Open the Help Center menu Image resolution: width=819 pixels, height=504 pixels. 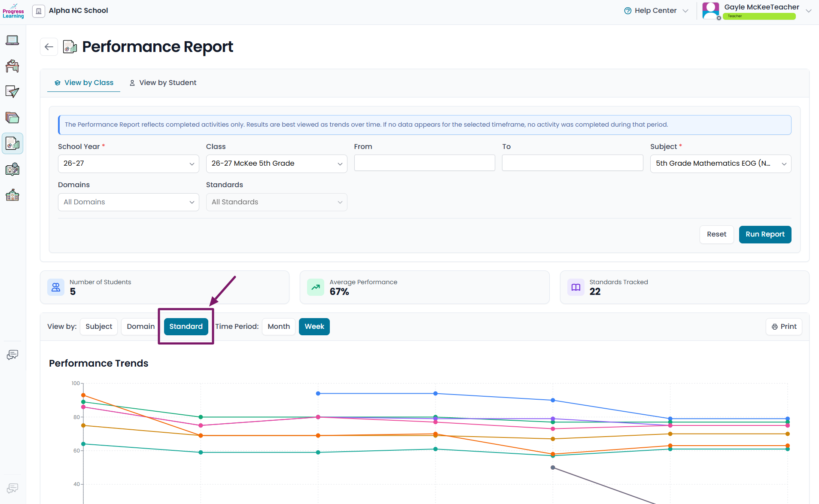[x=656, y=11]
